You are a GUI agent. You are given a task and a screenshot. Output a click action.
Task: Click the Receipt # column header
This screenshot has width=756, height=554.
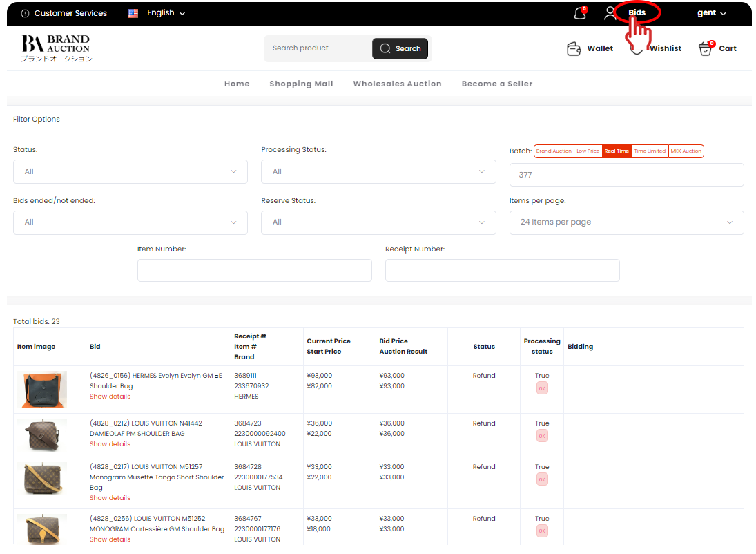(250, 337)
